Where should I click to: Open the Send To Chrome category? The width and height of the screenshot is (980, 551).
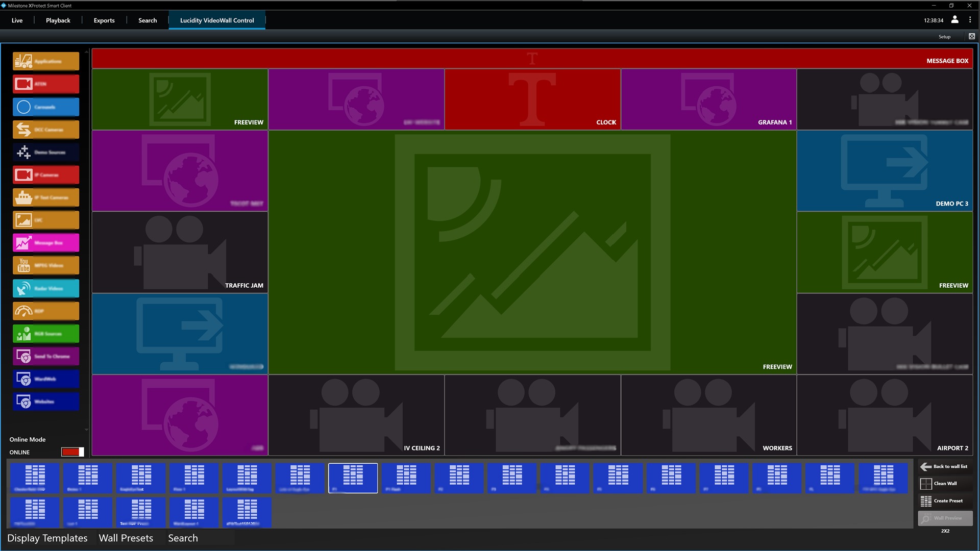click(46, 356)
